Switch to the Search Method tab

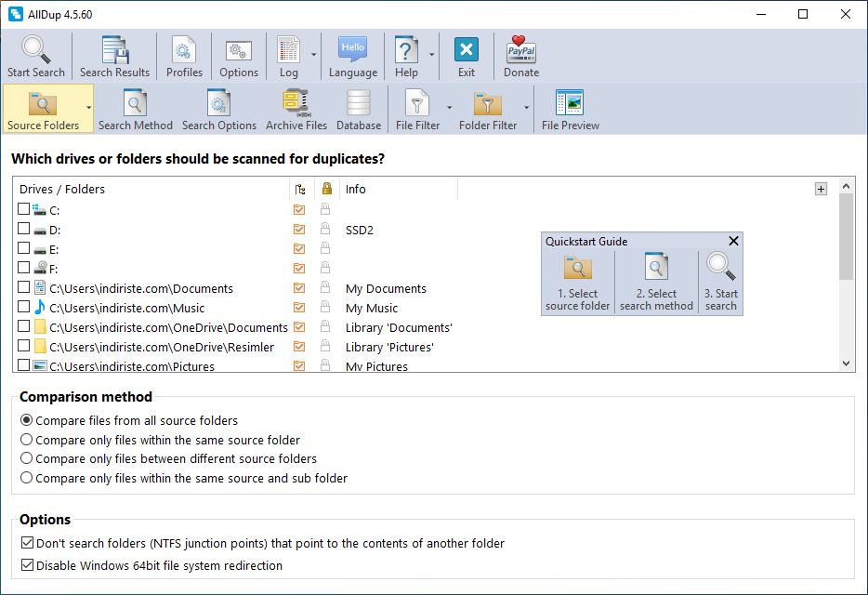click(x=136, y=109)
